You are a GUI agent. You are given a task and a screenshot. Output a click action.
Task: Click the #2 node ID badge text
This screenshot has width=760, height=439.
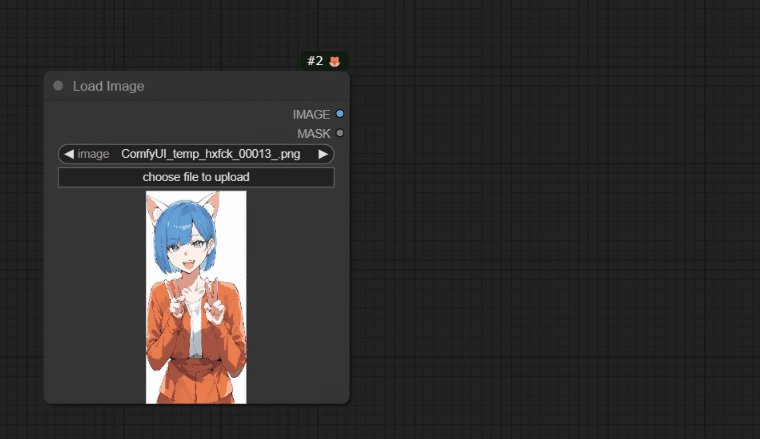(315, 61)
